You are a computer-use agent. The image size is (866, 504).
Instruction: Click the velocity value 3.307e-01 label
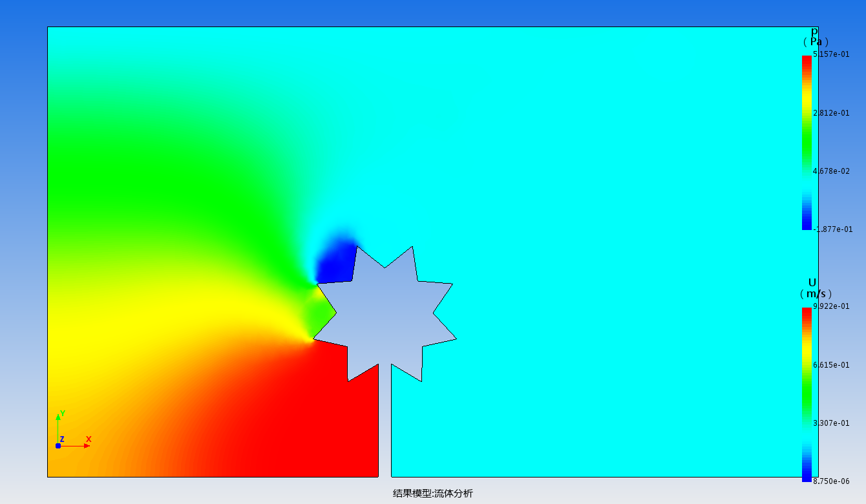[x=831, y=423]
